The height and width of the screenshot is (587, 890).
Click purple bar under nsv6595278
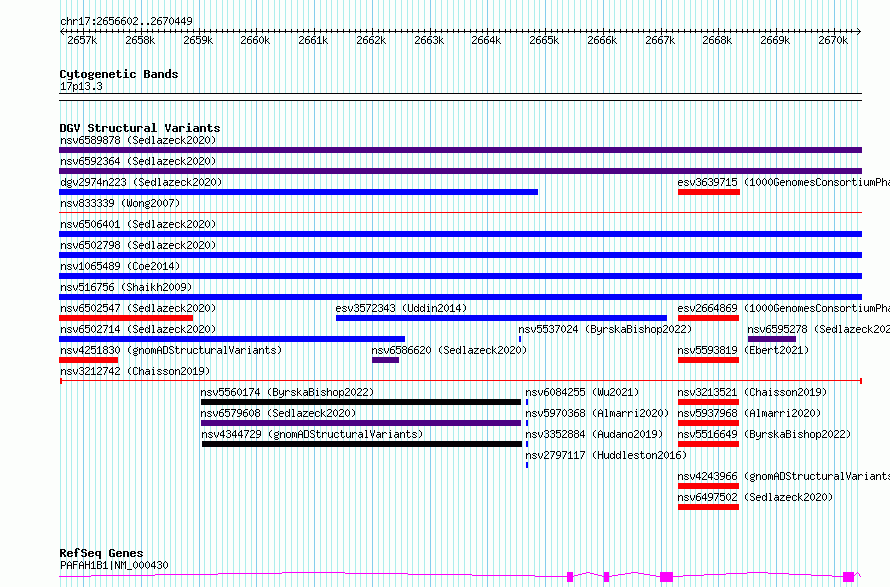coord(772,339)
